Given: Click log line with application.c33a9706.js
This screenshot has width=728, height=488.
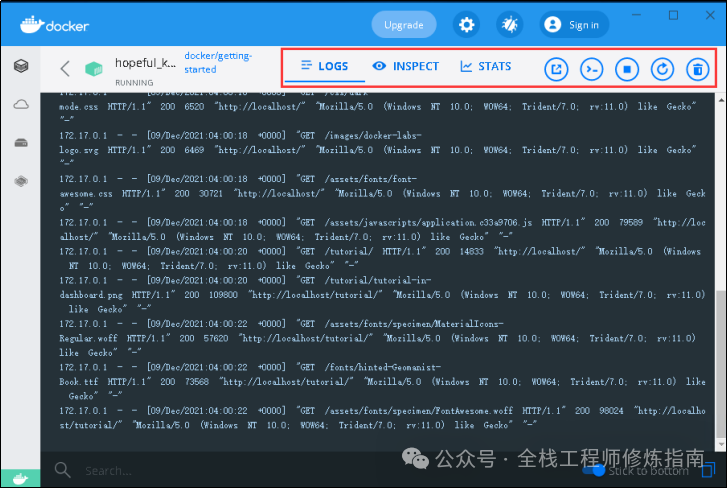Looking at the screenshot, I should [382, 229].
